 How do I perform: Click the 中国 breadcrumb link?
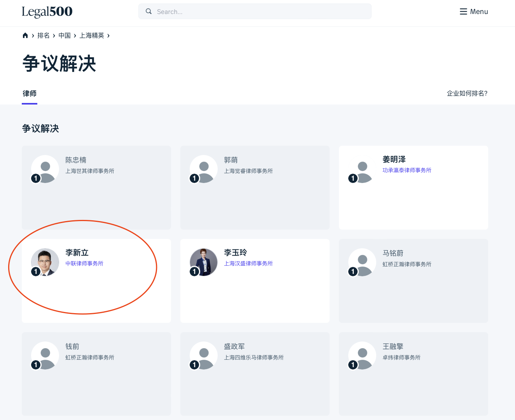pyautogui.click(x=65, y=35)
